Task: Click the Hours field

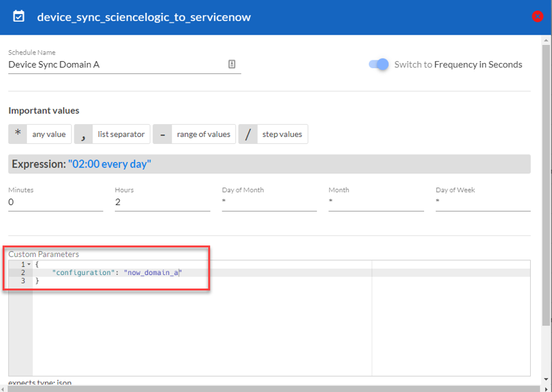Action: click(x=162, y=202)
